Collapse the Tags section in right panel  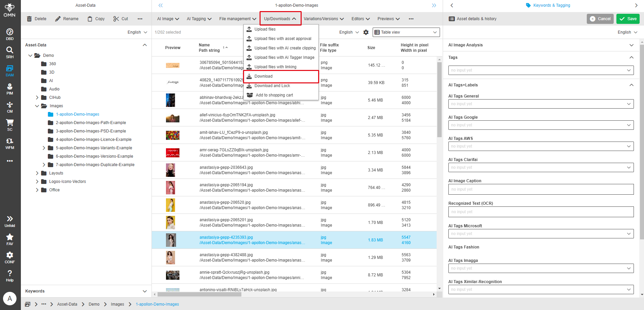click(631, 57)
